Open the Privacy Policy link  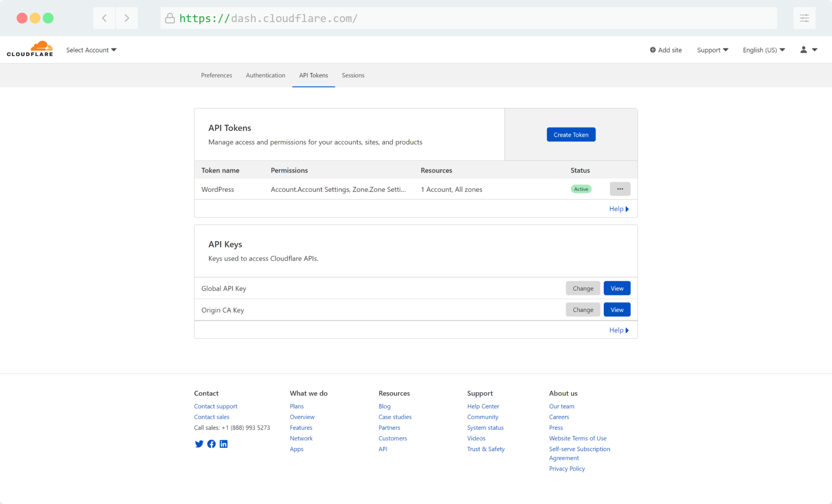click(x=567, y=468)
